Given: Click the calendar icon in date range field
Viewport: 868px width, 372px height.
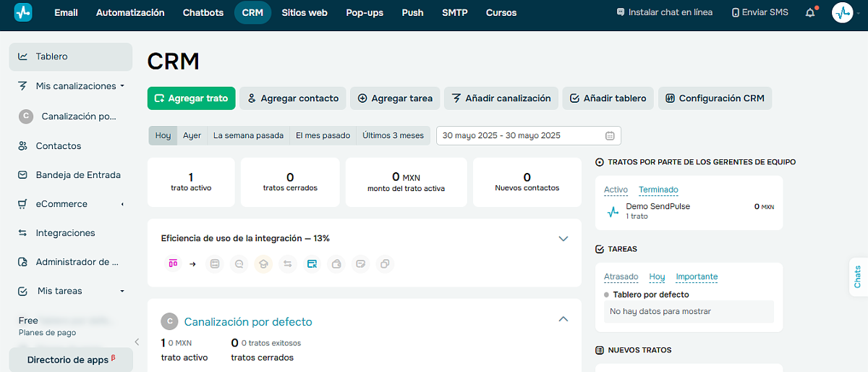Looking at the screenshot, I should pyautogui.click(x=610, y=135).
